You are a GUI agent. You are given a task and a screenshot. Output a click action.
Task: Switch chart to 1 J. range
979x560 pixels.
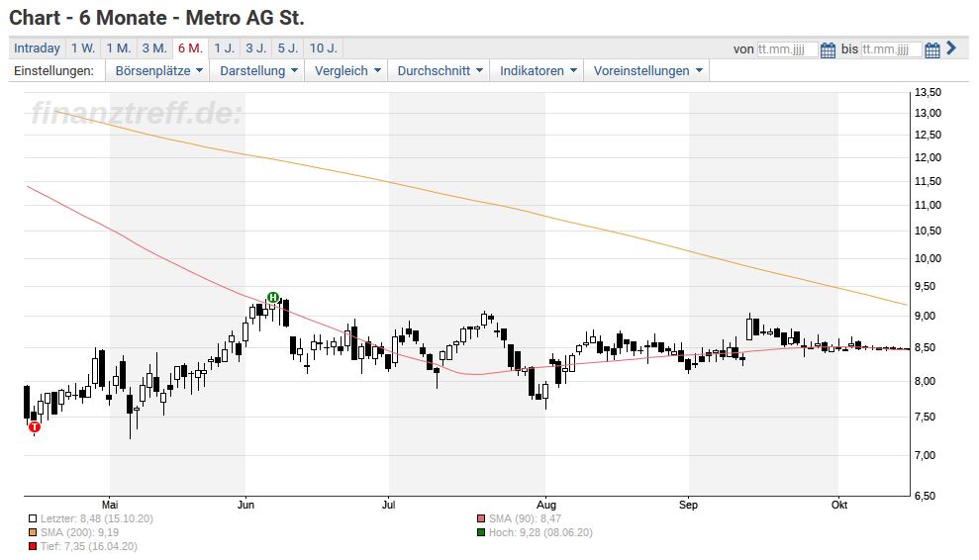click(x=224, y=48)
